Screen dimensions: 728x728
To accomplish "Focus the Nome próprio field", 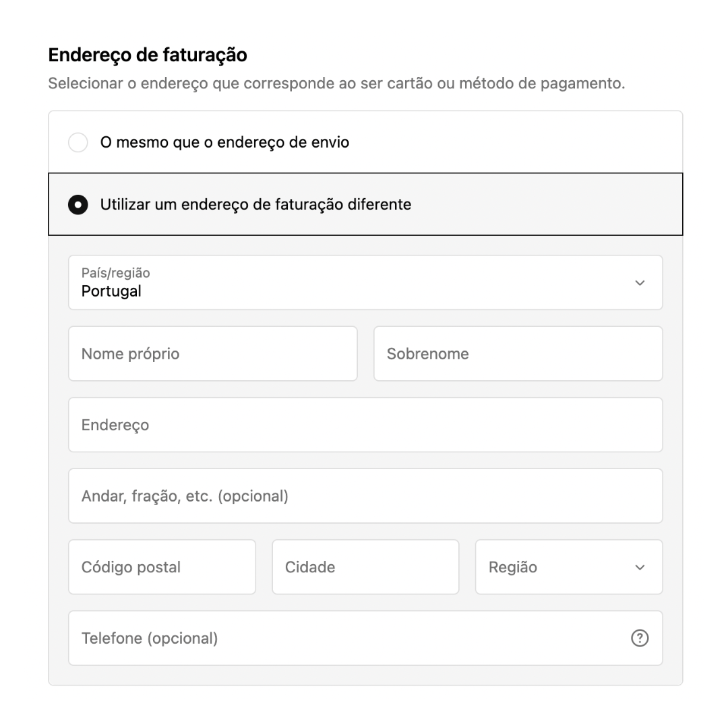I will 212,354.
